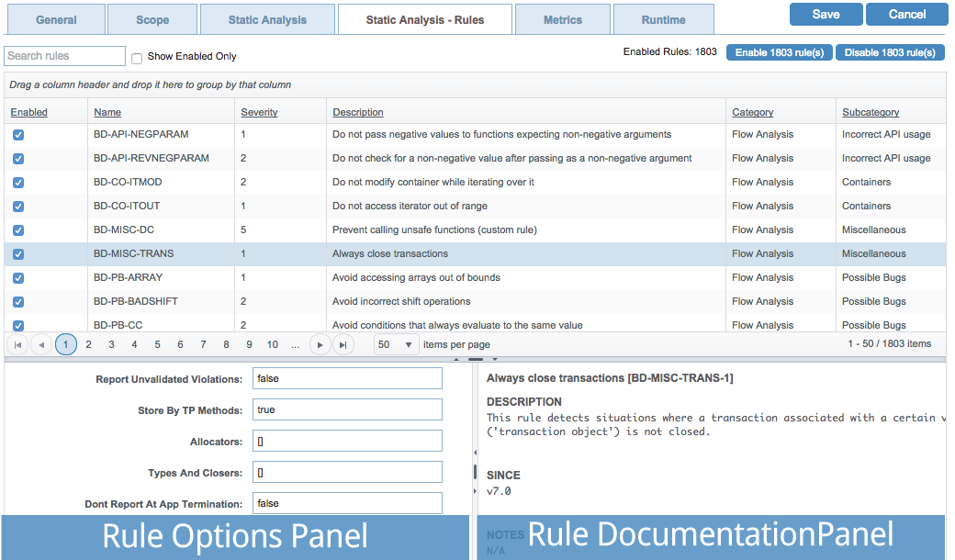The width and height of the screenshot is (955, 560).
Task: Go to page 8
Action: 226,344
